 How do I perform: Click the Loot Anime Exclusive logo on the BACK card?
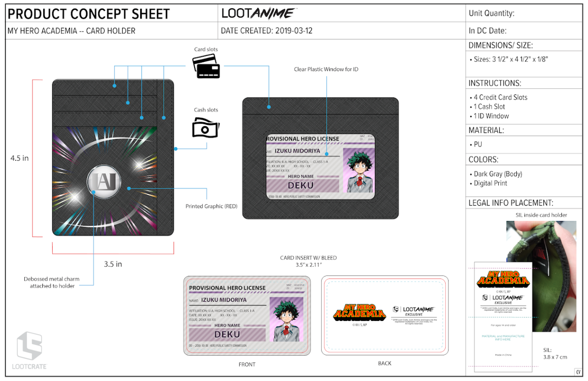[x=414, y=311]
